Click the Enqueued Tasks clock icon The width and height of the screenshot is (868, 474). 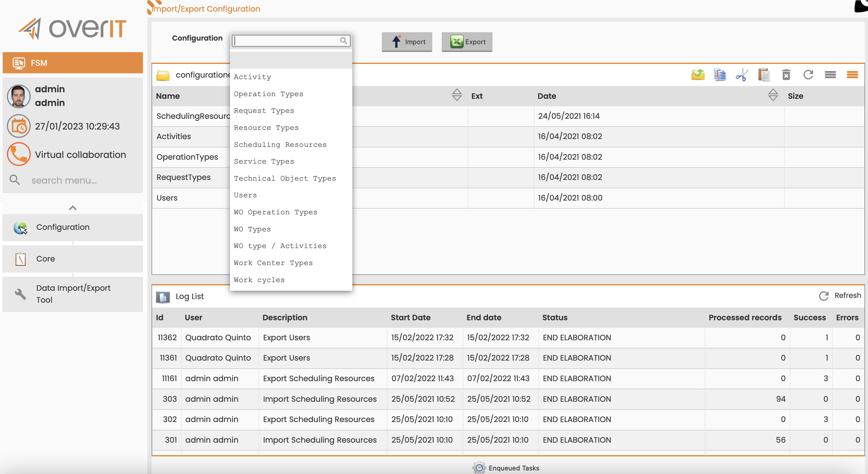(479, 468)
